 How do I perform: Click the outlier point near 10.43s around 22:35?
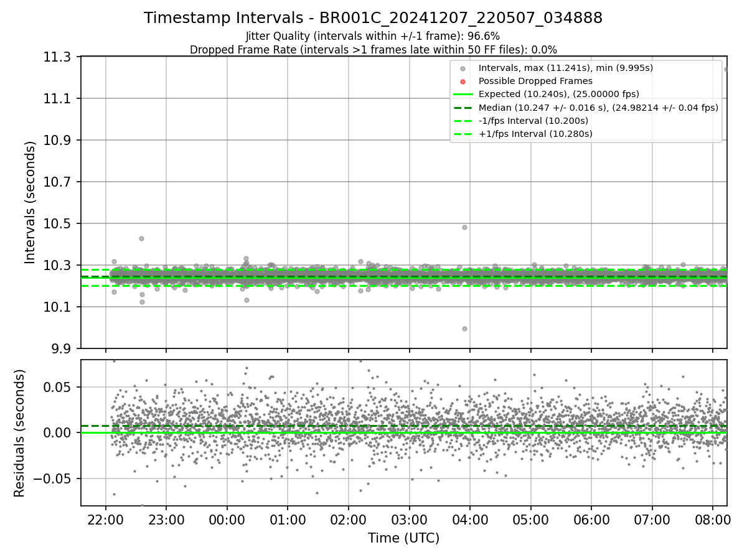click(141, 238)
